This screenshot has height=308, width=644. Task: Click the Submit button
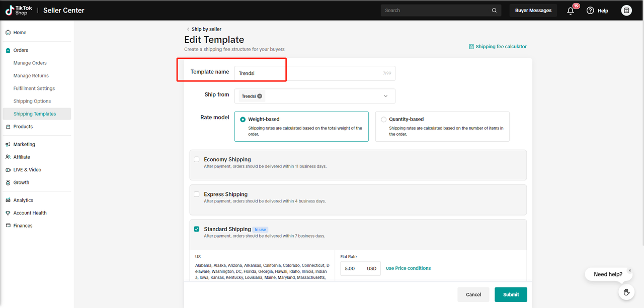click(511, 294)
